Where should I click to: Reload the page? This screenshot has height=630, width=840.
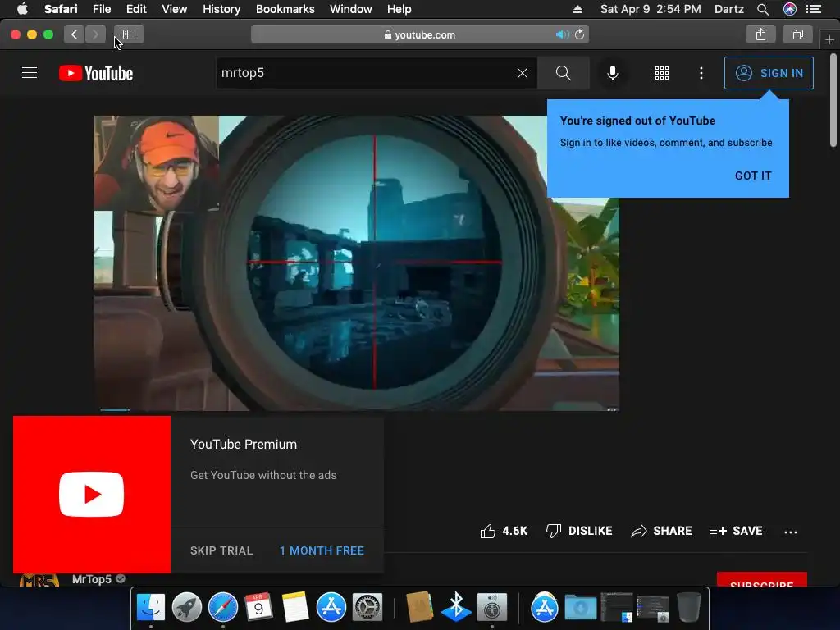tap(580, 34)
